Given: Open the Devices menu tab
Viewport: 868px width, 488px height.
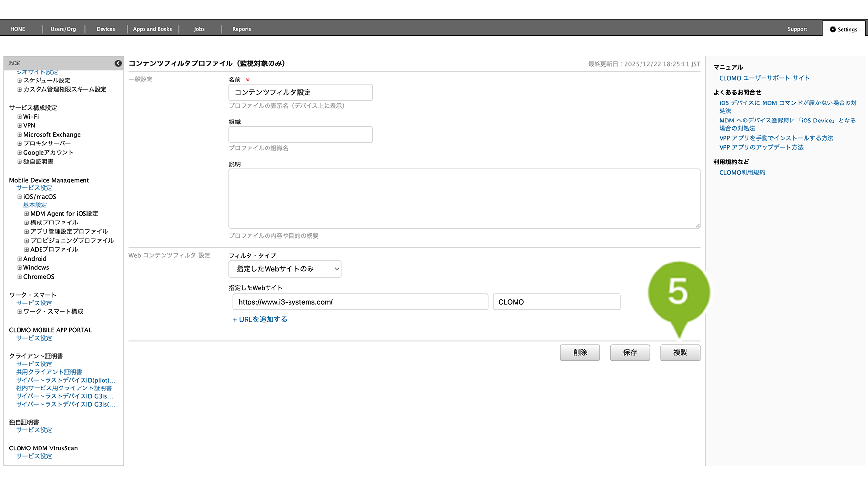Looking at the screenshot, I should pyautogui.click(x=105, y=29).
